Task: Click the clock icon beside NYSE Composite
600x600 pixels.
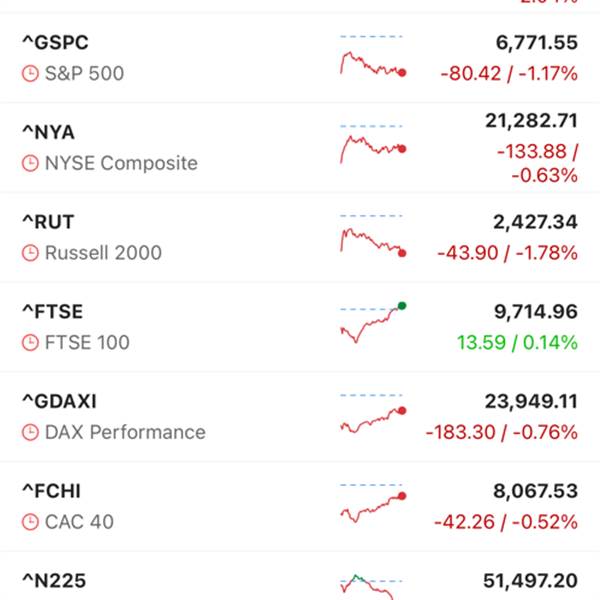Action: click(x=29, y=164)
